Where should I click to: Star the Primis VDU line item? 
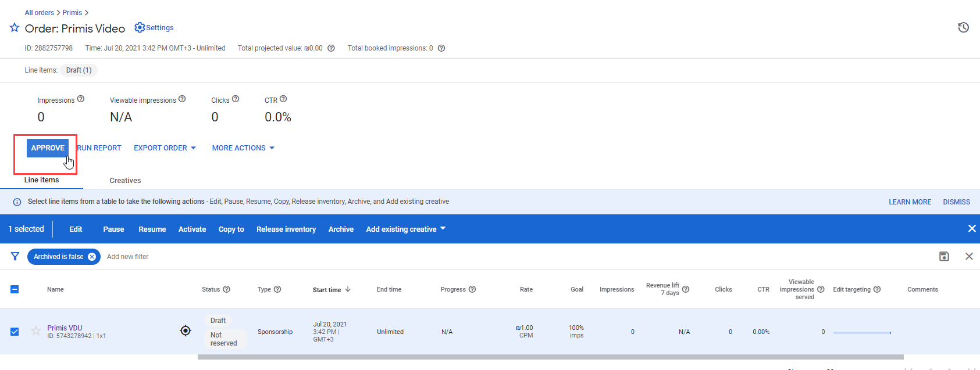(x=36, y=331)
